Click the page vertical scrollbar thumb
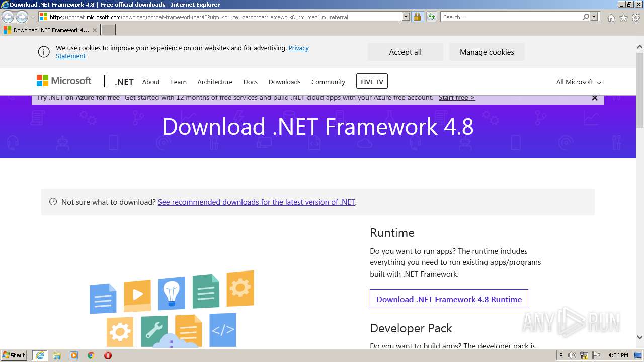Viewport: 644px width, 362px height. click(639, 89)
